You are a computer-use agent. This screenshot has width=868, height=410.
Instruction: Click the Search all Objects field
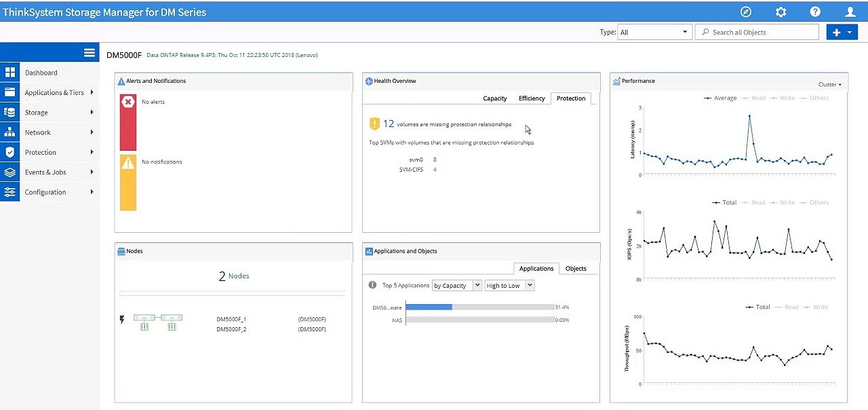click(x=757, y=32)
